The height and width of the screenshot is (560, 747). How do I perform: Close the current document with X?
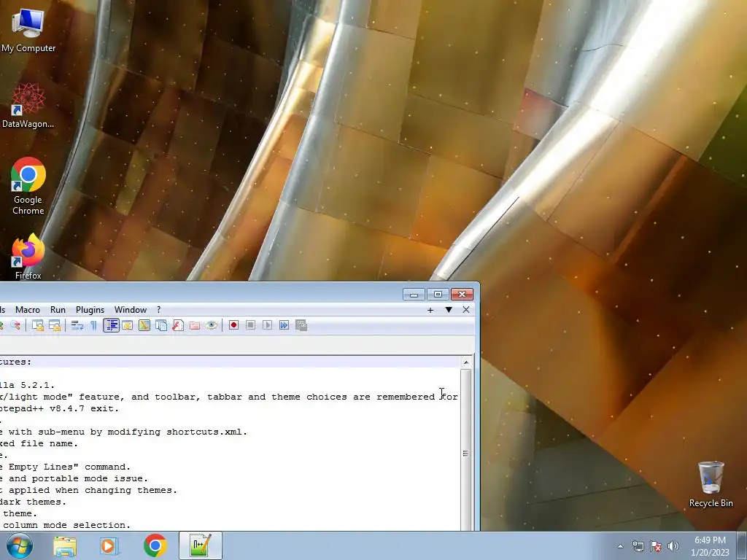tap(466, 310)
